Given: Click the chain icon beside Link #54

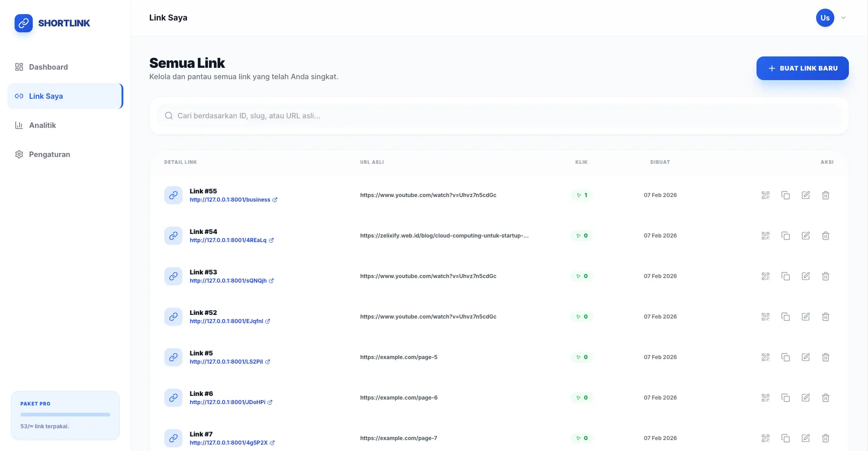Looking at the screenshot, I should [x=173, y=236].
